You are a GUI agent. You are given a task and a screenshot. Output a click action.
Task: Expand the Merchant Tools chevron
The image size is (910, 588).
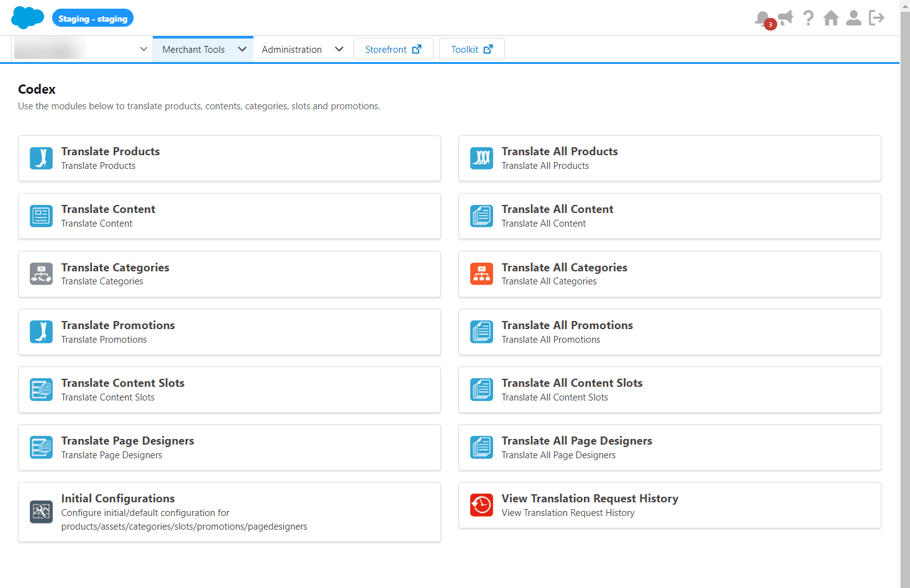click(242, 49)
